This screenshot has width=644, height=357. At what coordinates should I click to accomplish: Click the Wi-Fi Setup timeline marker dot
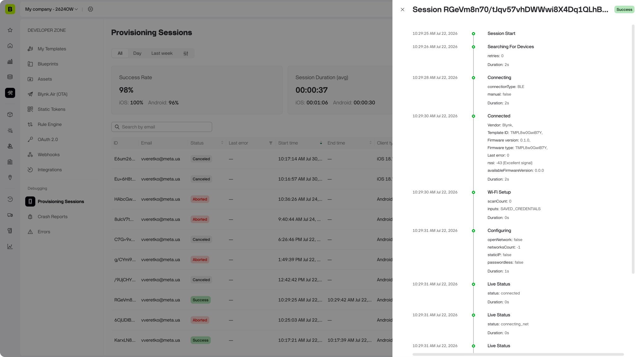[473, 192]
